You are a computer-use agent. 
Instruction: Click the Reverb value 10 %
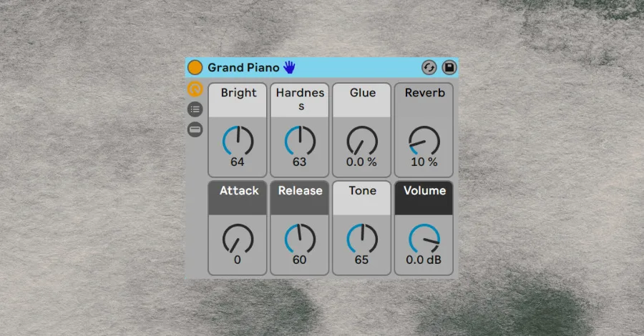tap(424, 162)
